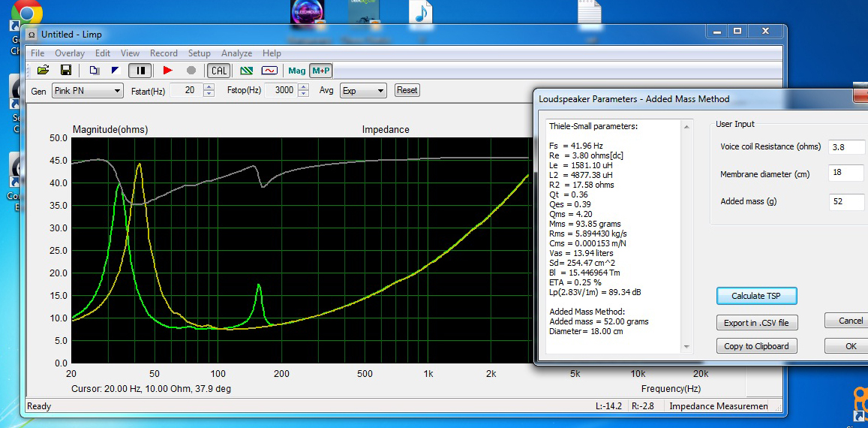Image resolution: width=868 pixels, height=428 pixels.
Task: Select the 'Qt = 0.36' line
Action: coord(569,194)
